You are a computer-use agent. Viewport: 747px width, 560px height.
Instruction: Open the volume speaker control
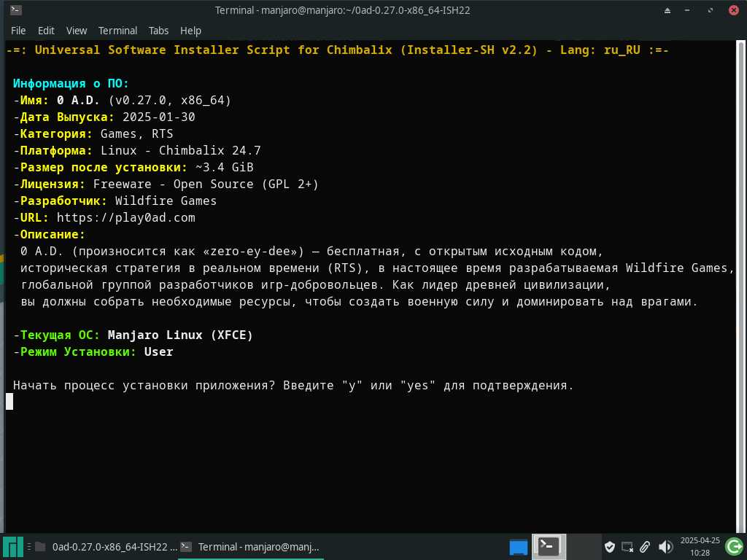pos(665,547)
